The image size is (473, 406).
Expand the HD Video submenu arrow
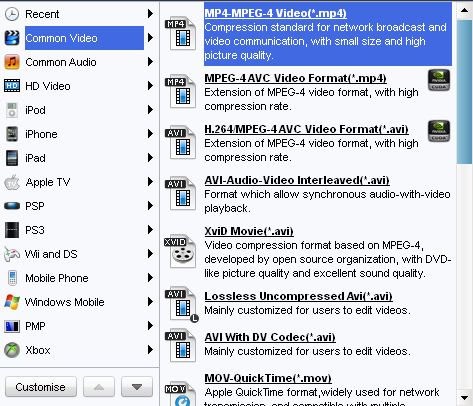150,86
